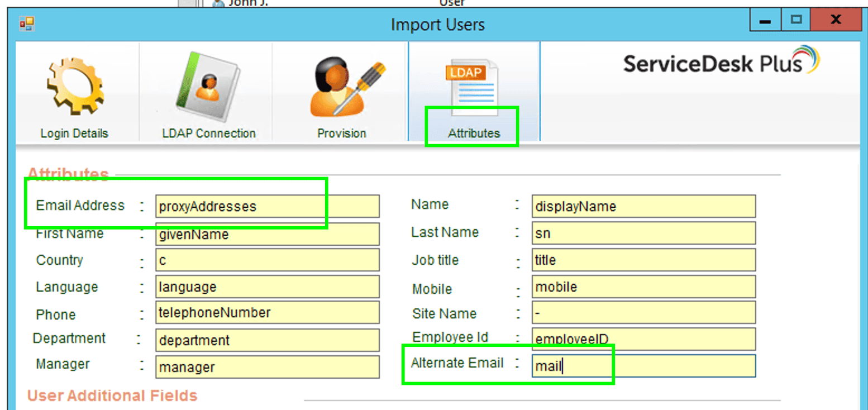Viewport: 868px width, 410px height.
Task: Click the Import Users window title icon
Action: click(26, 24)
